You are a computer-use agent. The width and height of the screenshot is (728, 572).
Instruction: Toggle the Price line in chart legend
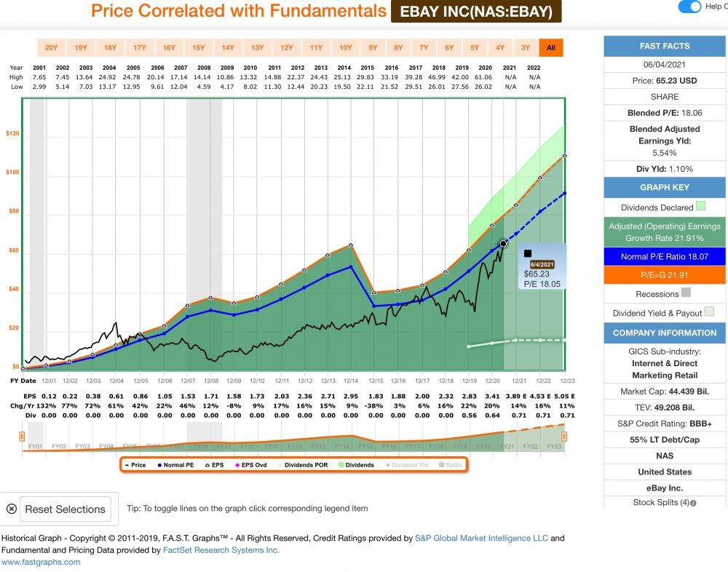(135, 465)
